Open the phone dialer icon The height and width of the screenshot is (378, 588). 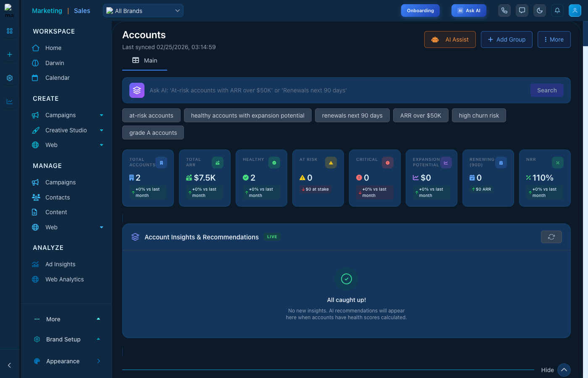pyautogui.click(x=504, y=10)
